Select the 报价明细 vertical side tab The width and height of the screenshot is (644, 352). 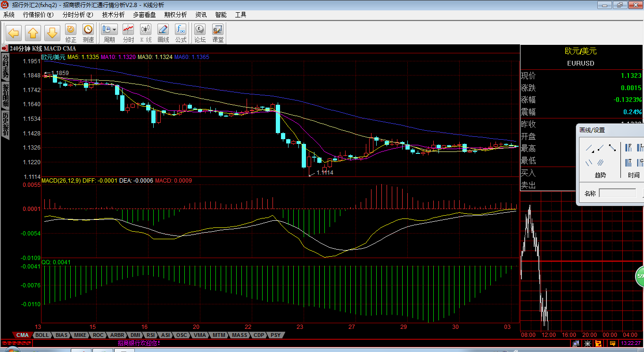(5, 95)
